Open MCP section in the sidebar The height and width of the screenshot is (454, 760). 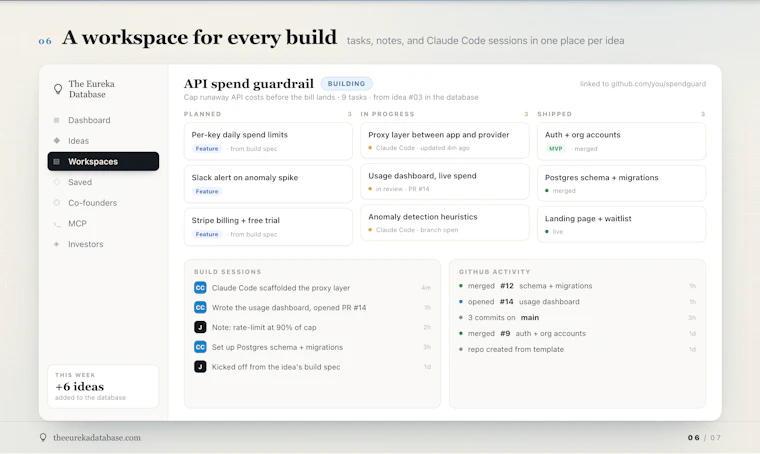tap(103, 223)
